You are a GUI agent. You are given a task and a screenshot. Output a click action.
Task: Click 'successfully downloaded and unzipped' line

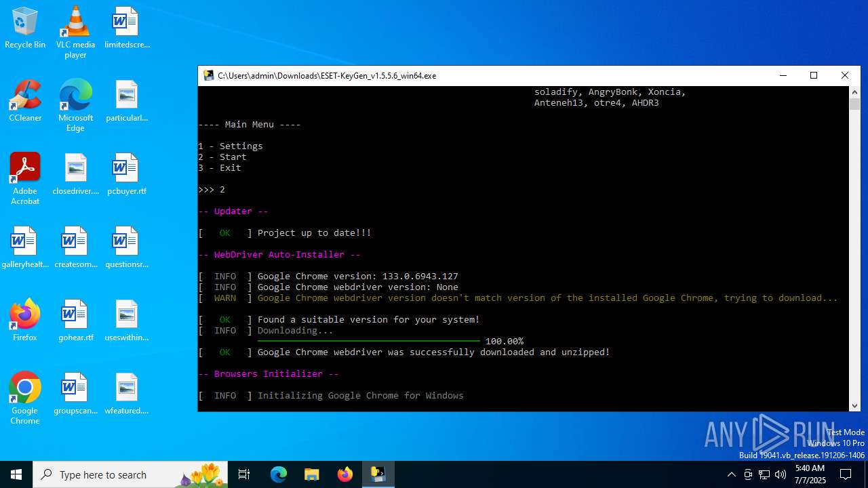coord(404,352)
